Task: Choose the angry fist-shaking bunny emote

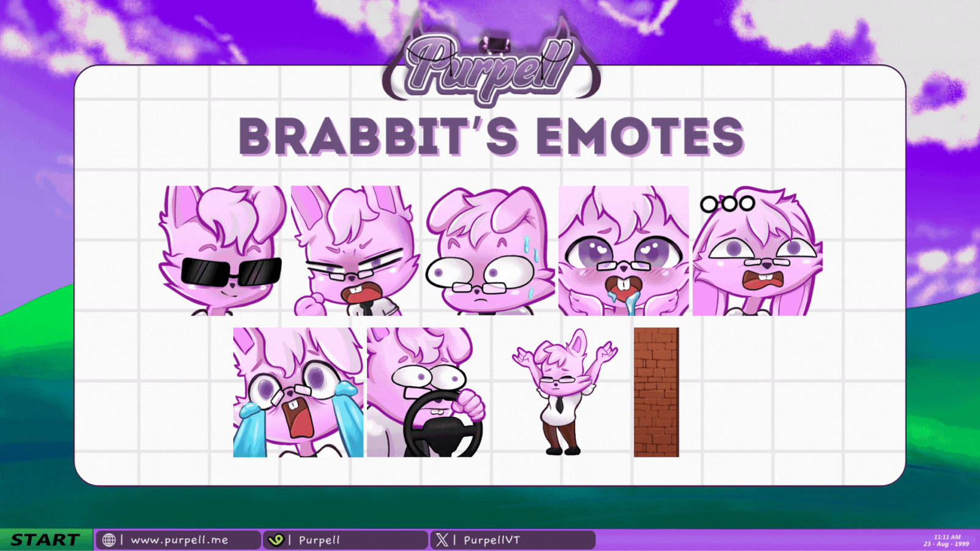Action: click(x=354, y=251)
